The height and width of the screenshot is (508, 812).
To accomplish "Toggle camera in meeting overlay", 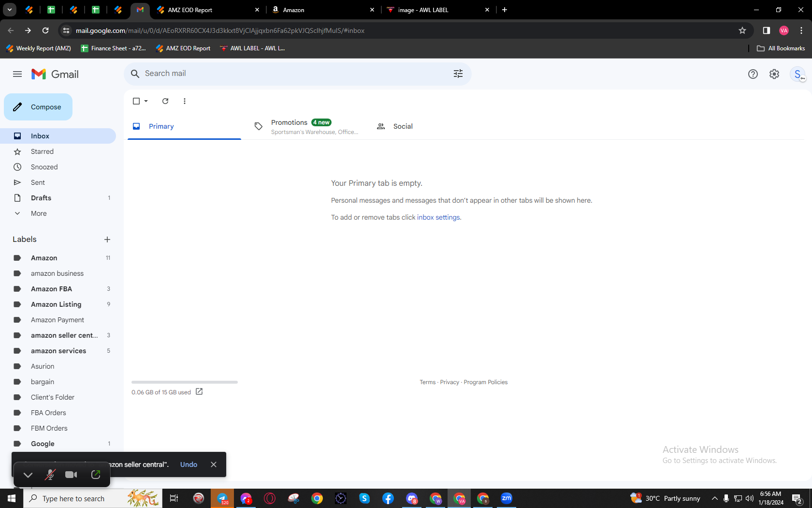I will coord(71,475).
